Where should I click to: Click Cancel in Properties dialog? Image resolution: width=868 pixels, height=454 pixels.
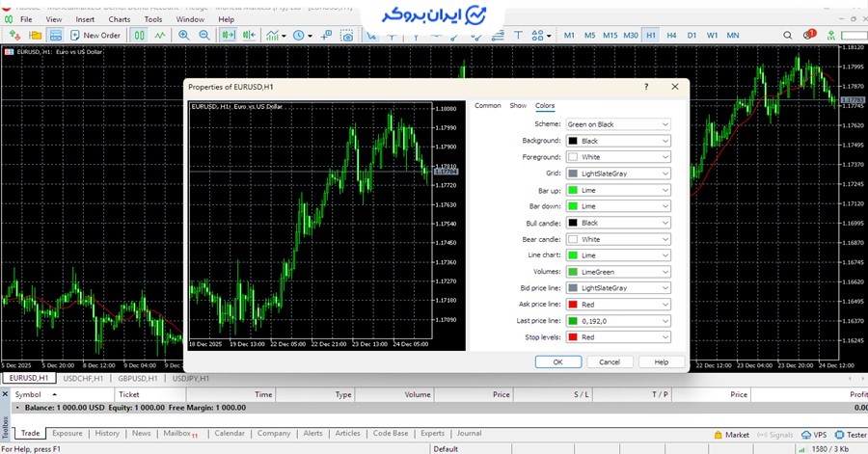pos(610,361)
